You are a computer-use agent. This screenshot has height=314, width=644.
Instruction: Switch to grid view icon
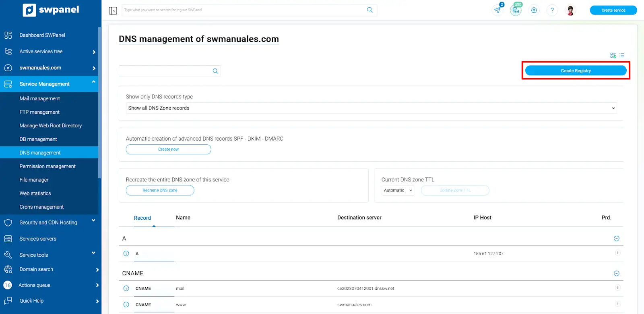613,55
